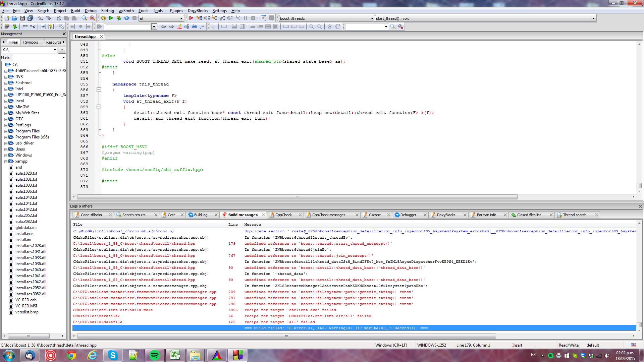Open Google Chrome from the taskbar
This screenshot has height=362, width=644.
point(71,355)
